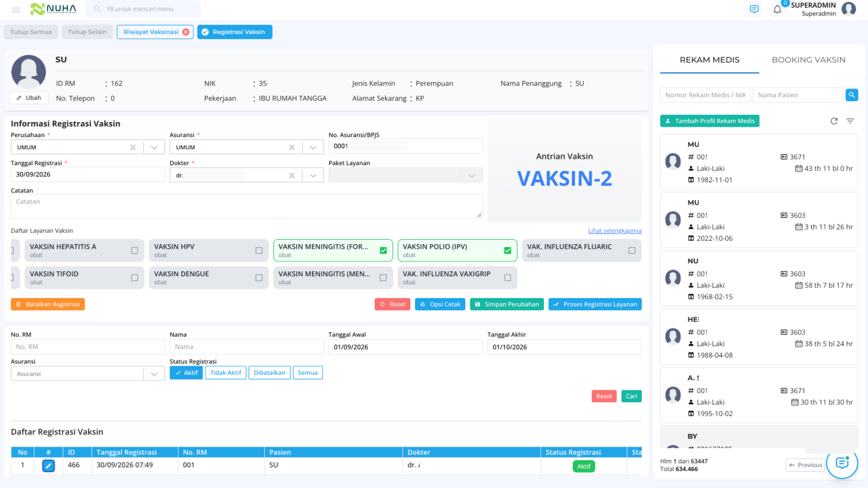The height and width of the screenshot is (488, 868).
Task: Open the messages chat icon in header
Action: [x=754, y=9]
